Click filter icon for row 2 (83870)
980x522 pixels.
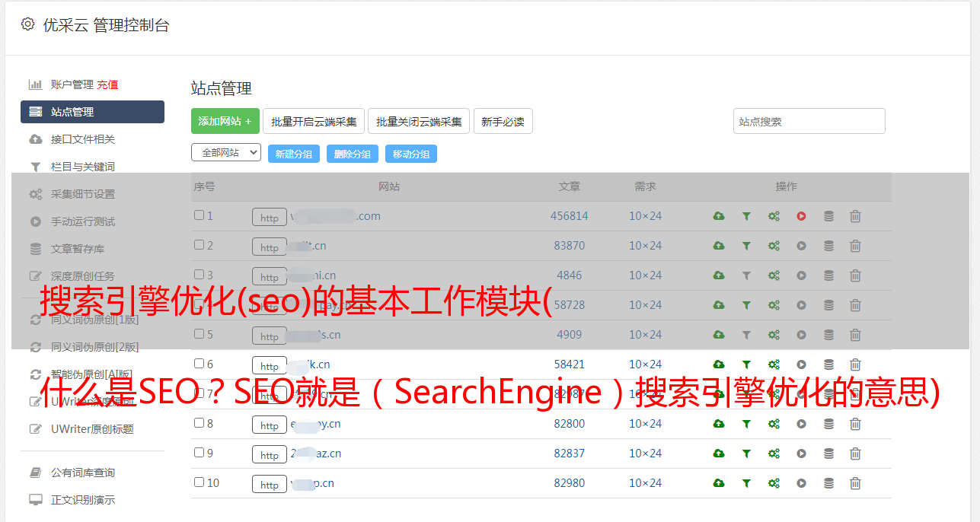coord(746,246)
